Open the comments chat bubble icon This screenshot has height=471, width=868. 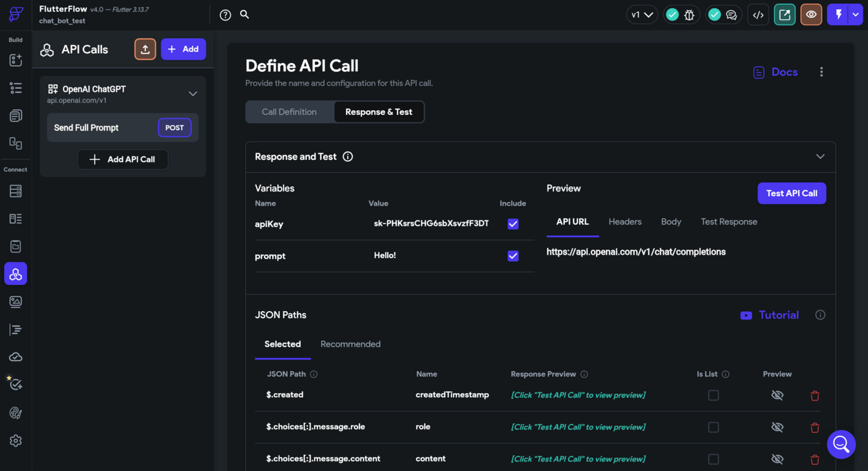click(732, 15)
